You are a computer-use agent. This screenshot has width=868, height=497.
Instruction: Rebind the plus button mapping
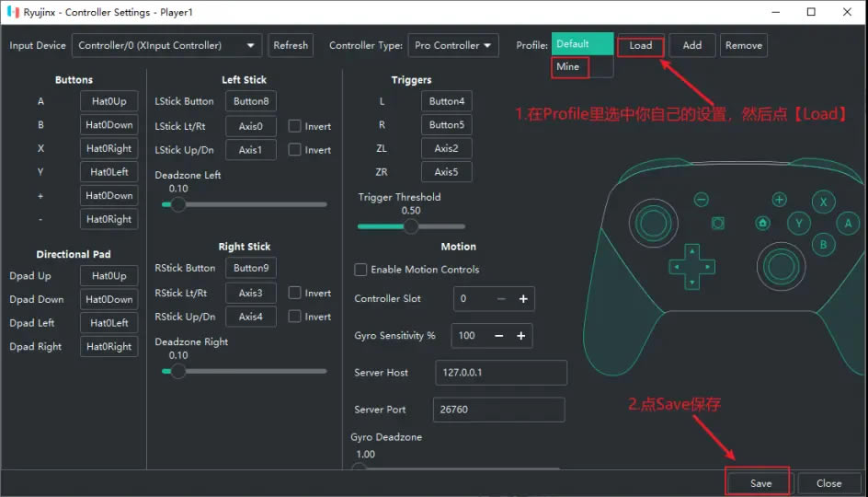click(109, 196)
